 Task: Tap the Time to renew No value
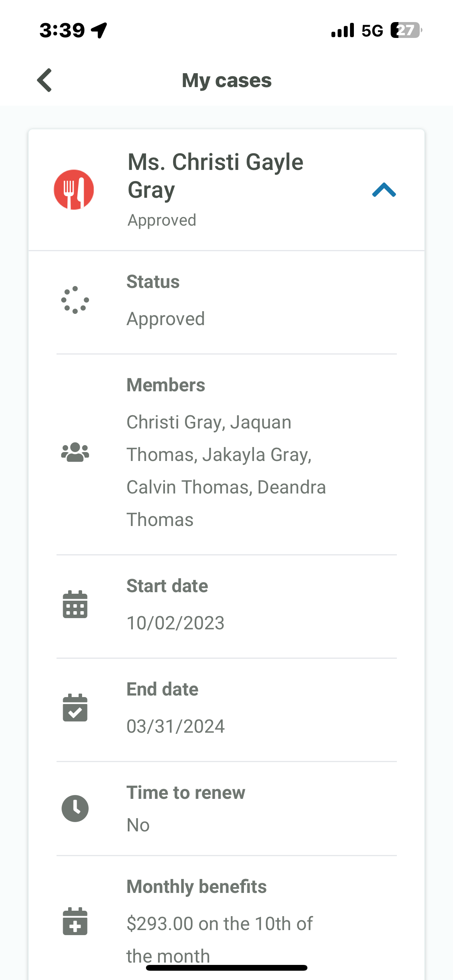(x=138, y=825)
